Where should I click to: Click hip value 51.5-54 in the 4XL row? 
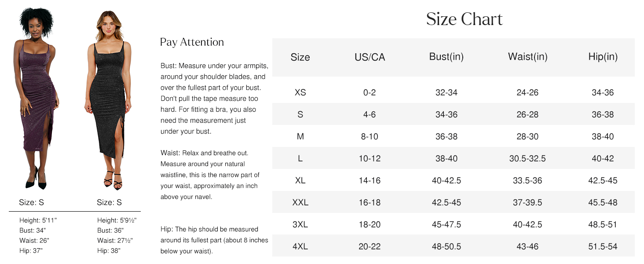click(603, 246)
